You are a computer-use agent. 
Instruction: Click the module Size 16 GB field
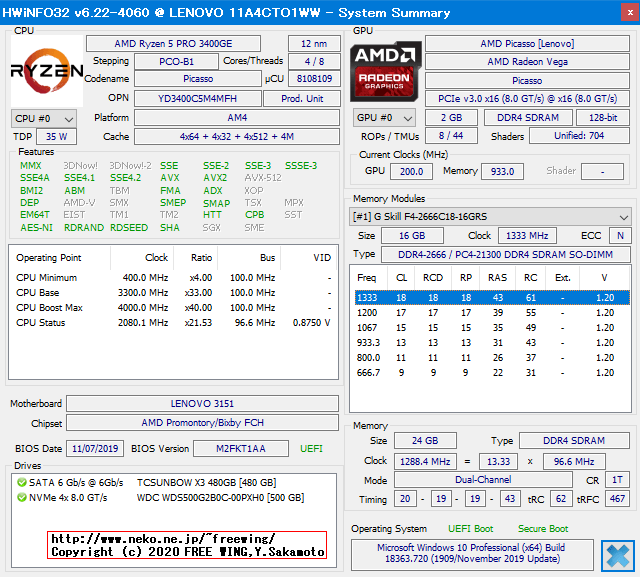pyautogui.click(x=412, y=235)
